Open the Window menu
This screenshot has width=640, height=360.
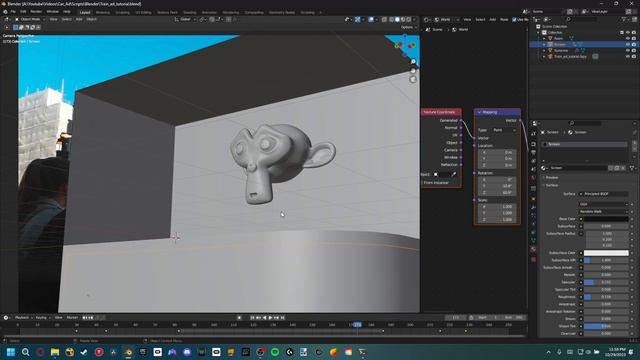pyautogui.click(x=52, y=12)
